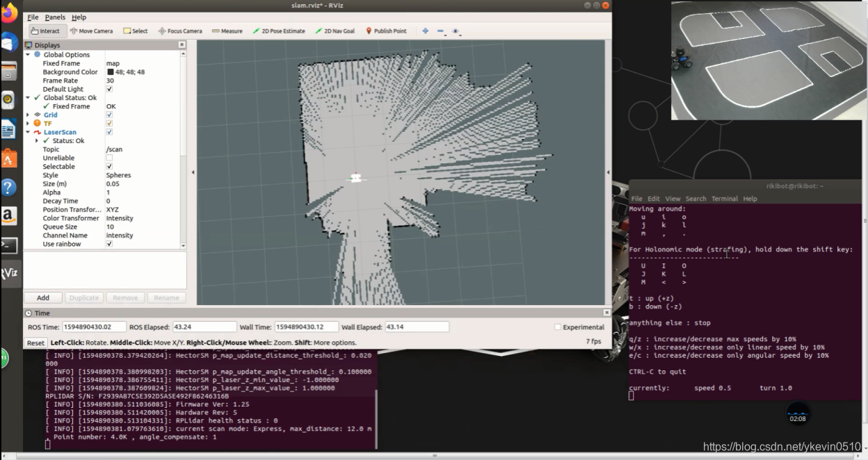The image size is (868, 460).
Task: Toggle the TF display checkbox
Action: pyautogui.click(x=109, y=123)
